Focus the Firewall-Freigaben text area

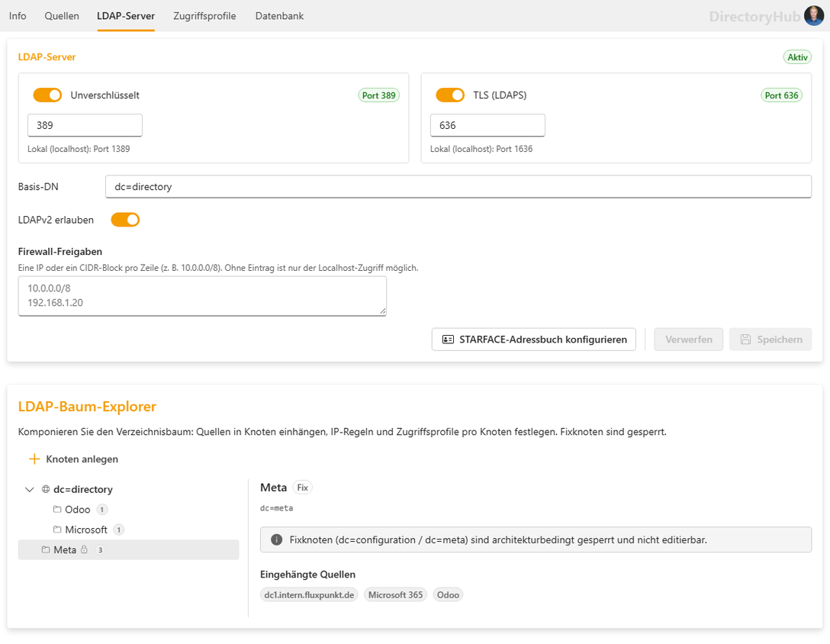[x=202, y=296]
